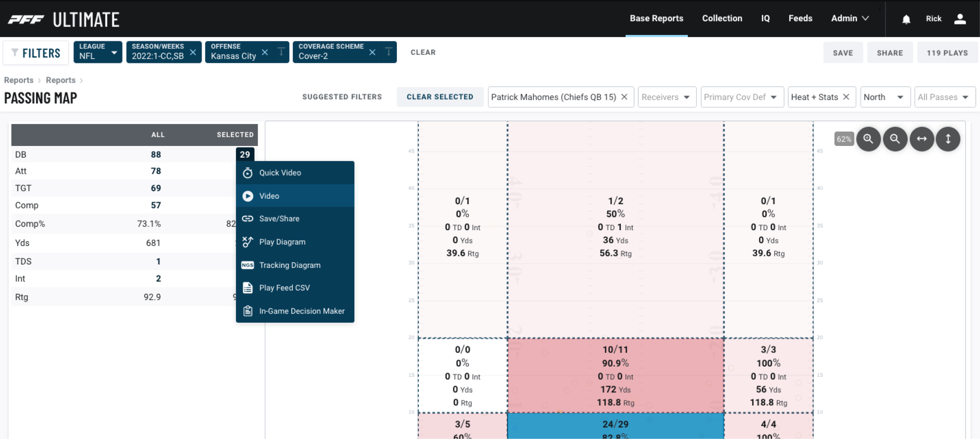Select Video from the context menu

click(269, 196)
